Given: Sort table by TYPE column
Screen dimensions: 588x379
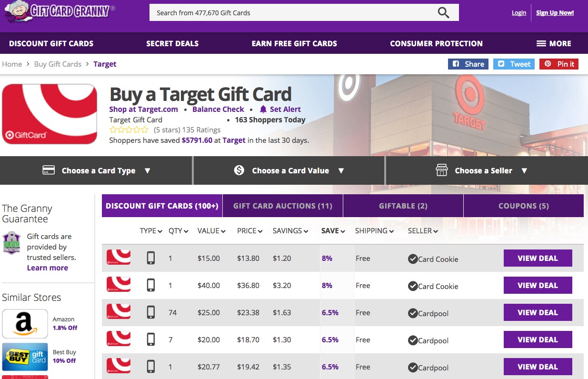Looking at the screenshot, I should [151, 231].
